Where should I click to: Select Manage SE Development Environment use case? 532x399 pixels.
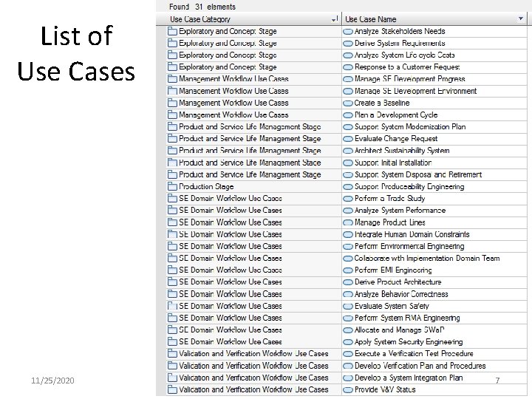pos(415,92)
